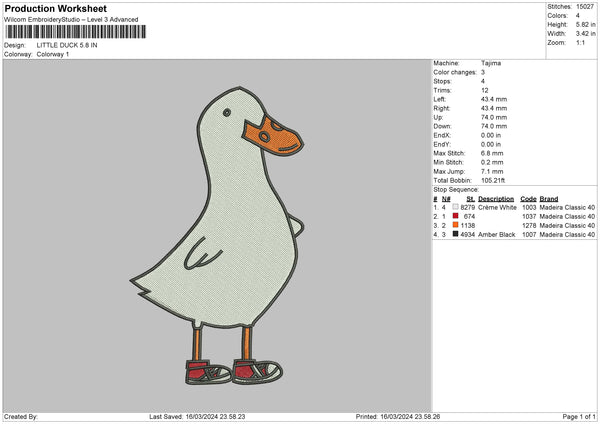Click thread code 1007
This screenshot has height=424, width=600.
[529, 235]
